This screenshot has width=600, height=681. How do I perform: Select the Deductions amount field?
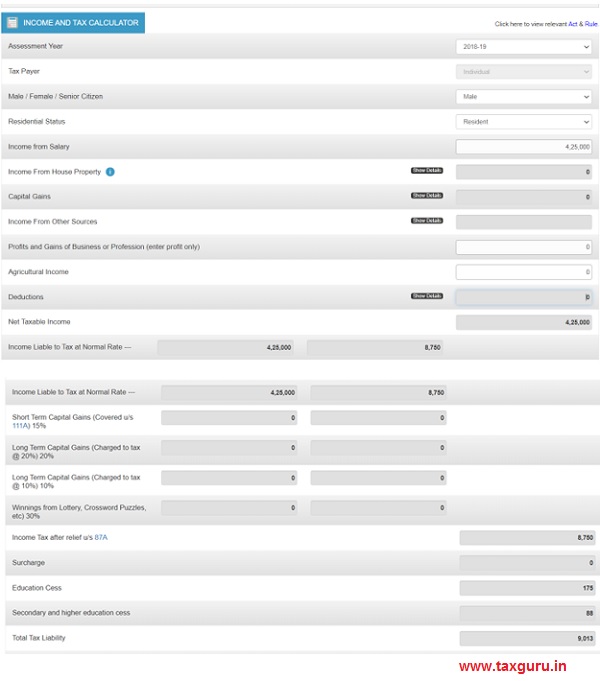[x=523, y=297]
